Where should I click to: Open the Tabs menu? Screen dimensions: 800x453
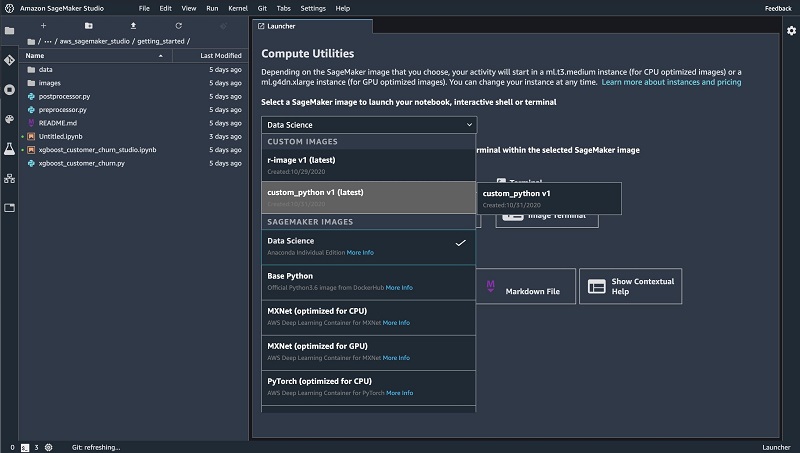click(284, 8)
